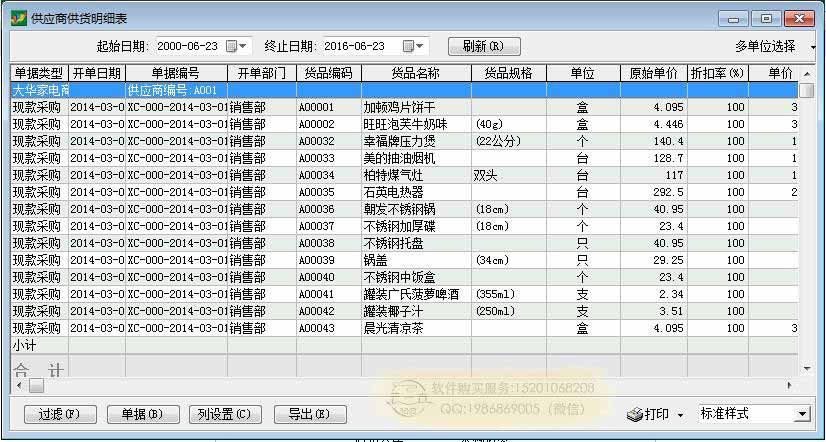The width and height of the screenshot is (826, 442).
Task: Click 列设置(C) button
Action: pyautogui.click(x=225, y=414)
